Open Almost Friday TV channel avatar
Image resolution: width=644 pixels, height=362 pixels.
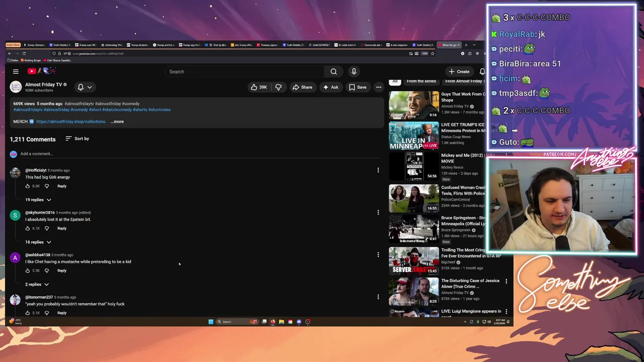(x=16, y=87)
